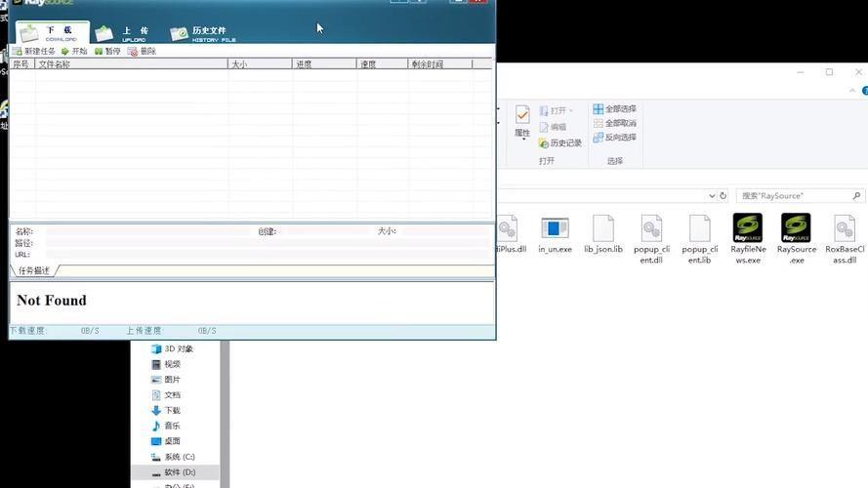This screenshot has height=488, width=868.
Task: Click the 新建任务 toolbar button
Action: coord(34,51)
